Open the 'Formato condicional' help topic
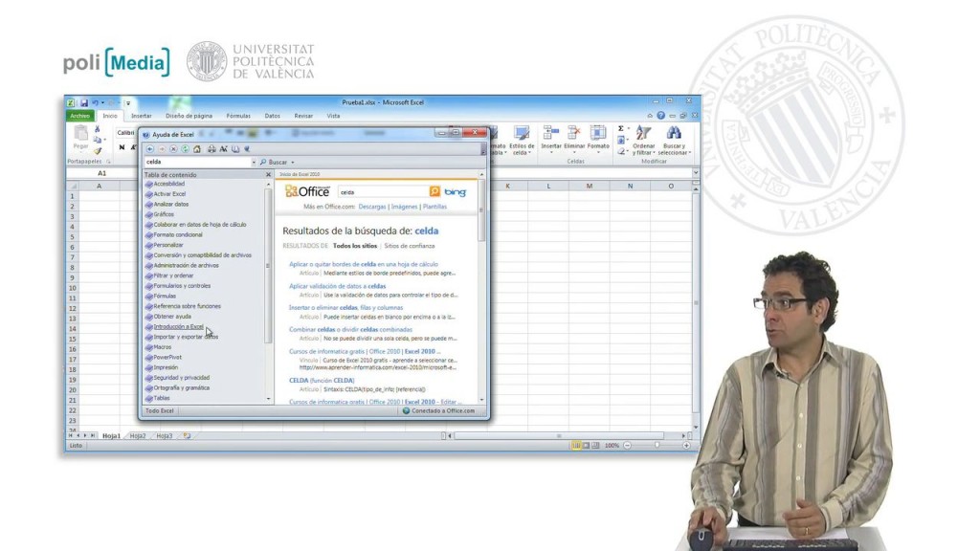The height and width of the screenshot is (551, 980). [178, 235]
